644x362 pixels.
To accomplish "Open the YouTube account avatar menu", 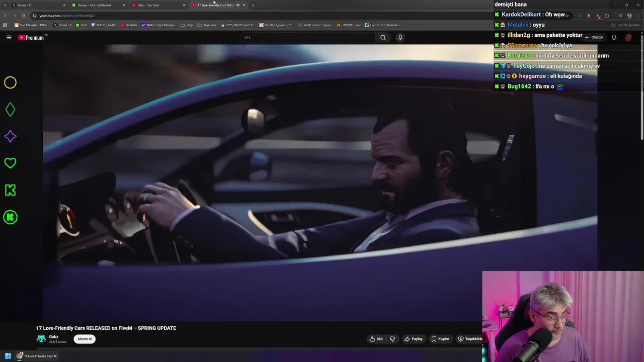I will 628,37.
